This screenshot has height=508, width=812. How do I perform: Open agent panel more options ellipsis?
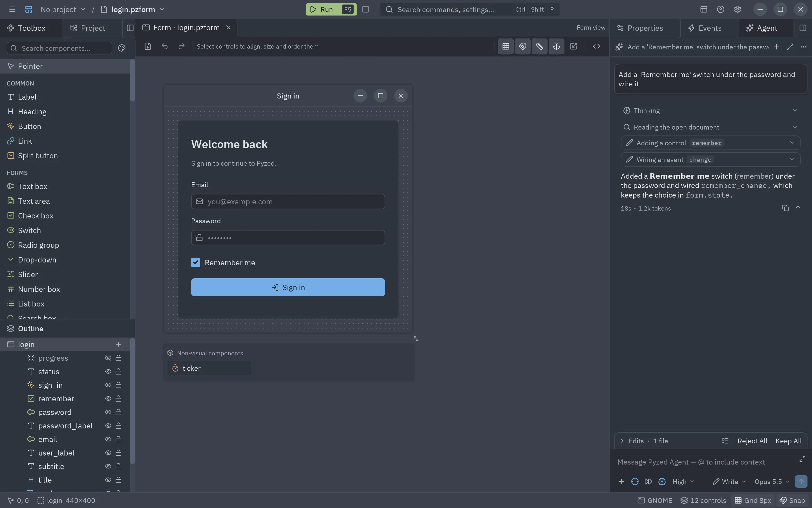pos(803,47)
